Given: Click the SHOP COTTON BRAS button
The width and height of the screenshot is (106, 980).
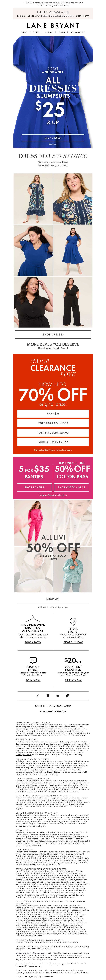Looking at the screenshot, I should [x=71, y=487].
